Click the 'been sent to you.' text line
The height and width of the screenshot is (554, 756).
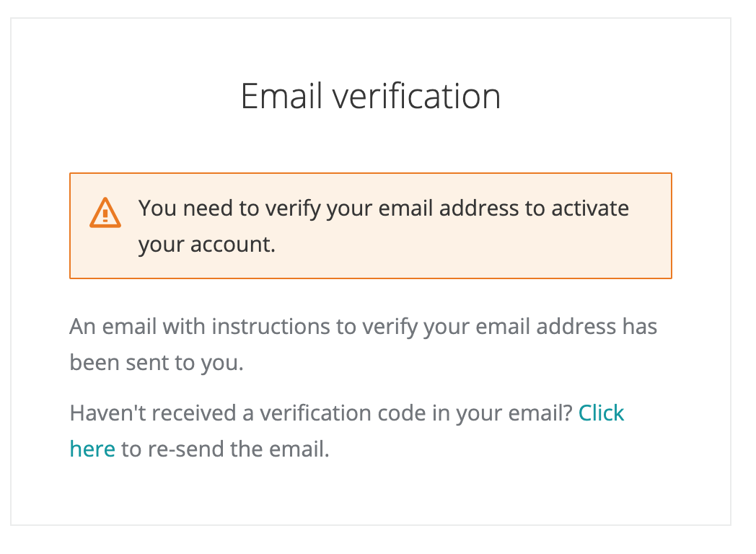(x=157, y=363)
